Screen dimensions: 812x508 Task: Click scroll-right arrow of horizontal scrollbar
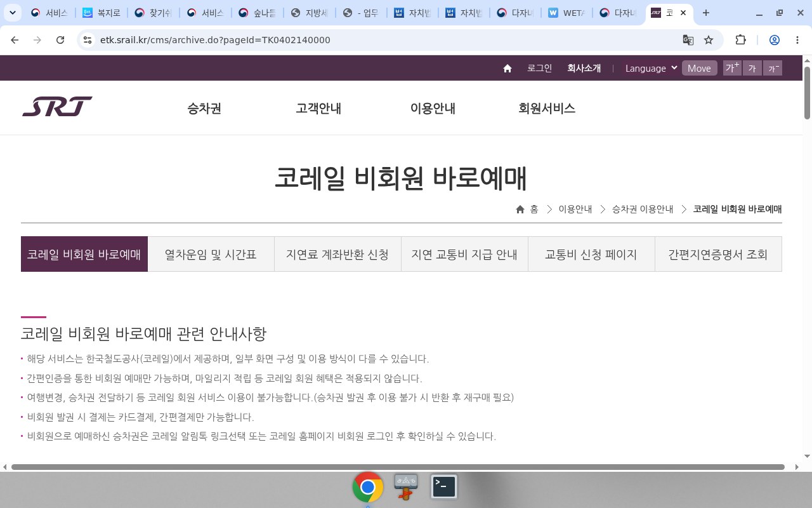[797, 467]
